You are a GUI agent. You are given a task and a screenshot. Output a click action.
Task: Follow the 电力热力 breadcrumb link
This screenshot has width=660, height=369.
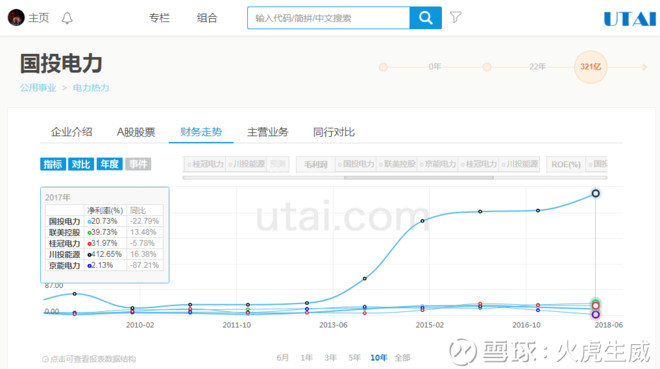click(91, 88)
